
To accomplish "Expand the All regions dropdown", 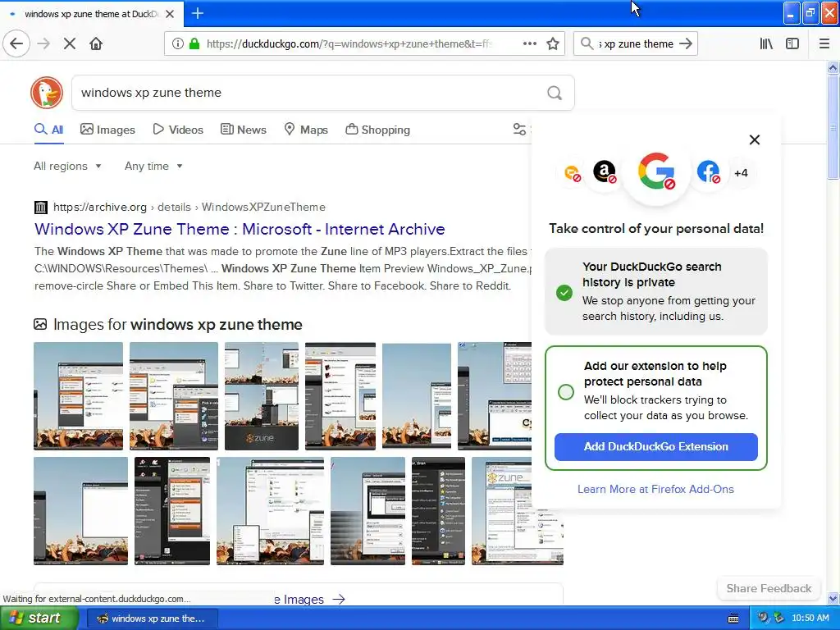I will pyautogui.click(x=67, y=166).
